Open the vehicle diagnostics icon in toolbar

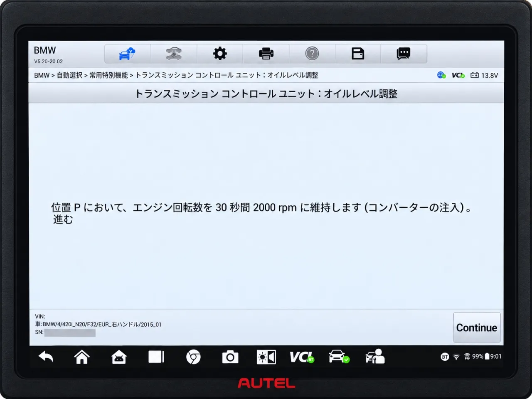click(127, 54)
